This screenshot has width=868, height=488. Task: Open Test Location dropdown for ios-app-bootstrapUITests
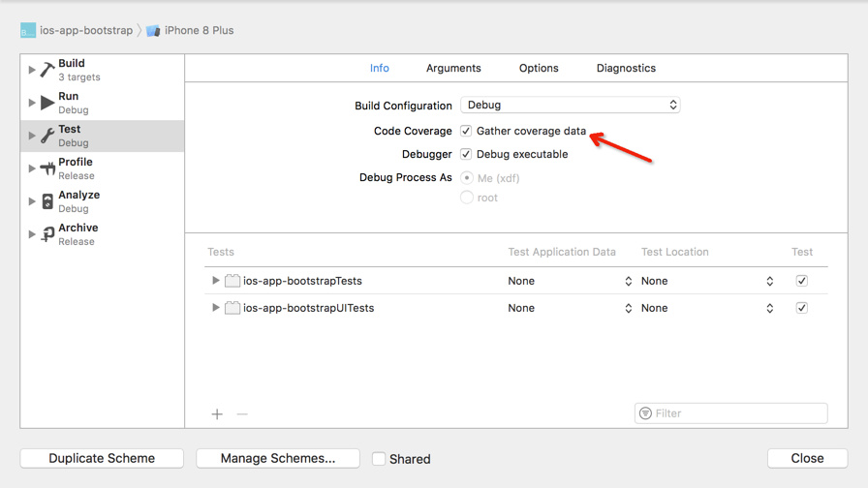[x=707, y=308]
